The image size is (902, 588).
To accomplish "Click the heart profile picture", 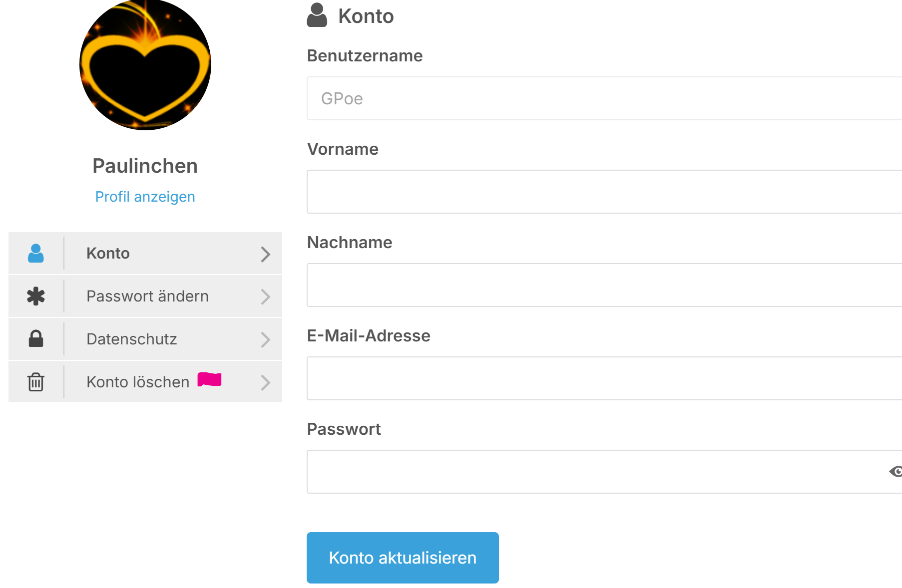I will pyautogui.click(x=145, y=65).
